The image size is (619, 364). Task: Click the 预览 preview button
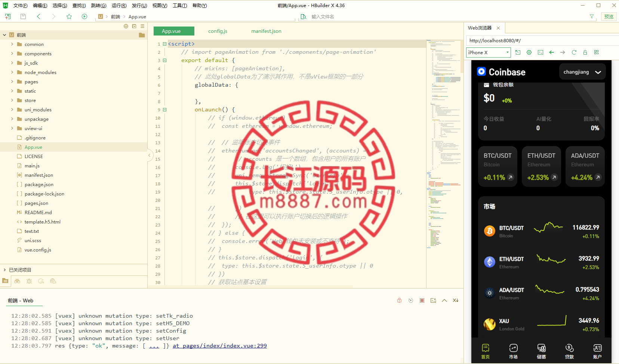609,16
